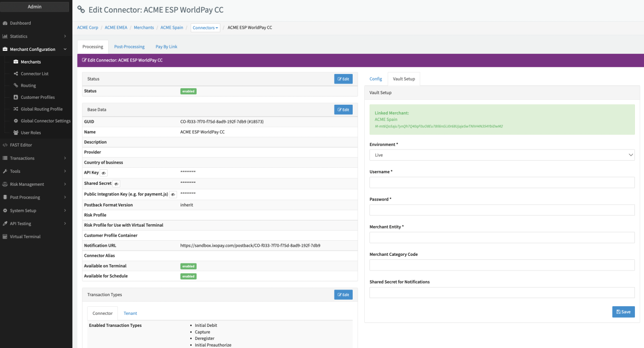Go to ACME EMEA breadcrumb link
This screenshot has width=644, height=348.
coord(116,28)
